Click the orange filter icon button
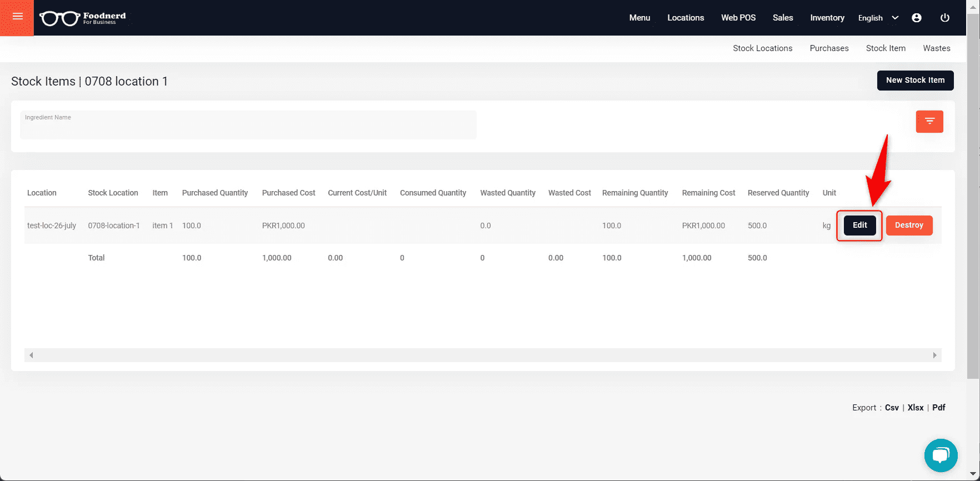 click(x=929, y=122)
